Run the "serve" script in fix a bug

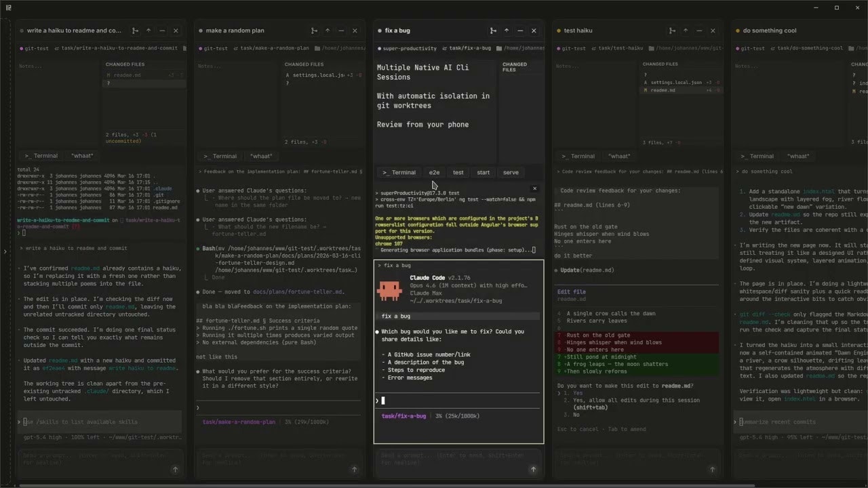coord(511,172)
